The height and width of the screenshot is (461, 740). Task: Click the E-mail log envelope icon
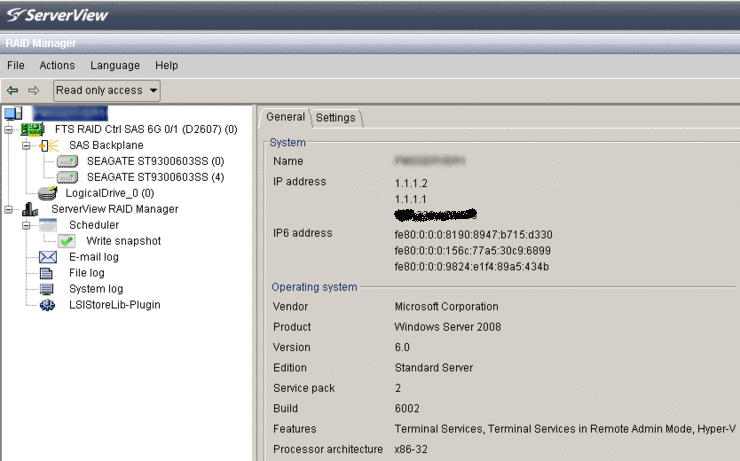[47, 257]
